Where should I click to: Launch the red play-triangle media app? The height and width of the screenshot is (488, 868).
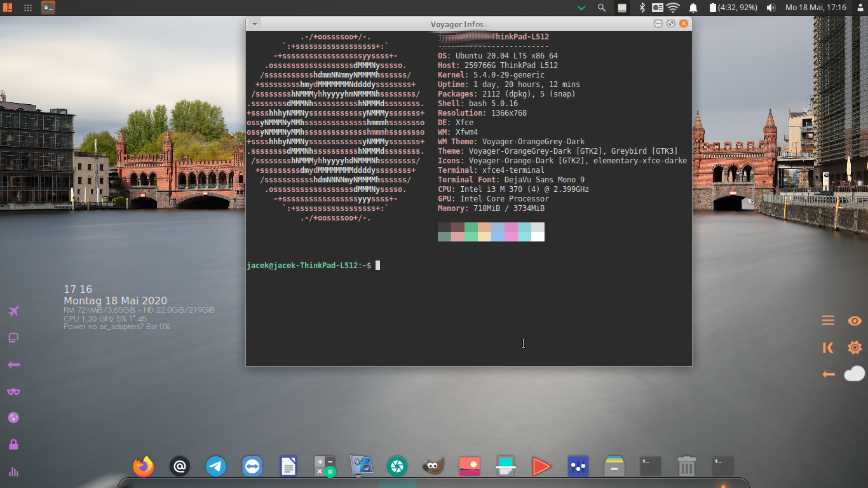point(541,466)
